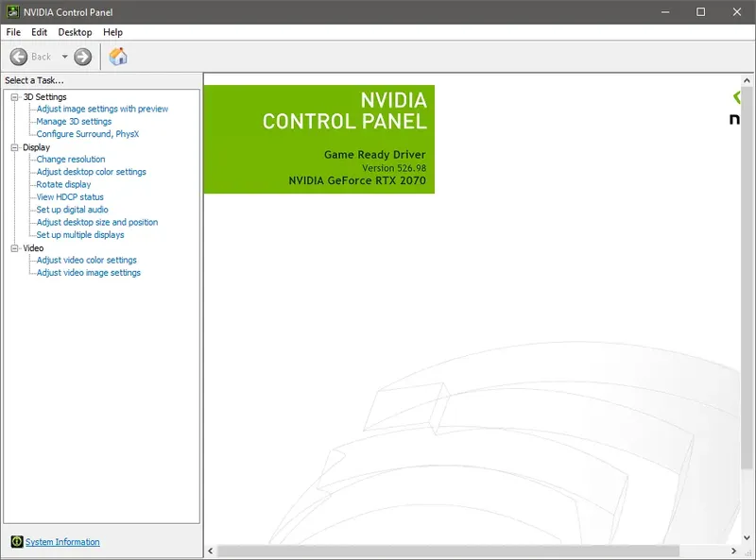The width and height of the screenshot is (756, 560).
Task: Open the File menu
Action: [13, 32]
